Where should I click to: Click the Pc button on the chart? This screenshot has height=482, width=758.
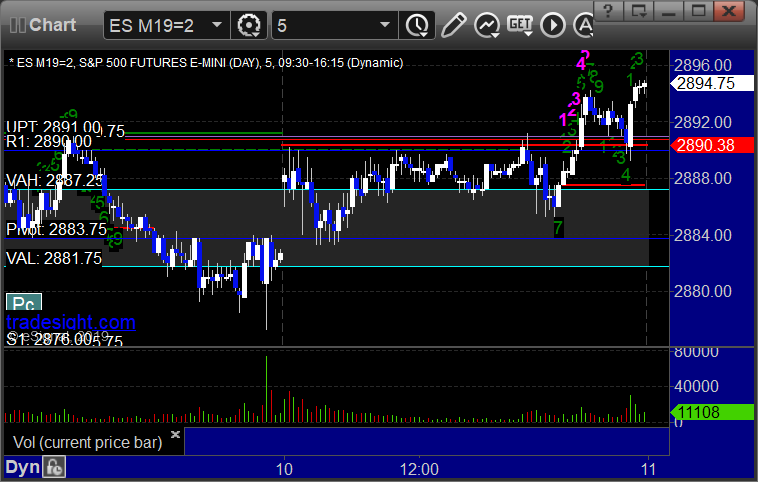24,303
